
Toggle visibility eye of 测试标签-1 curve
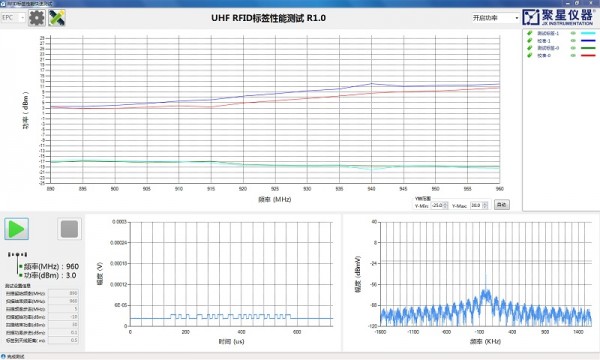(573, 33)
